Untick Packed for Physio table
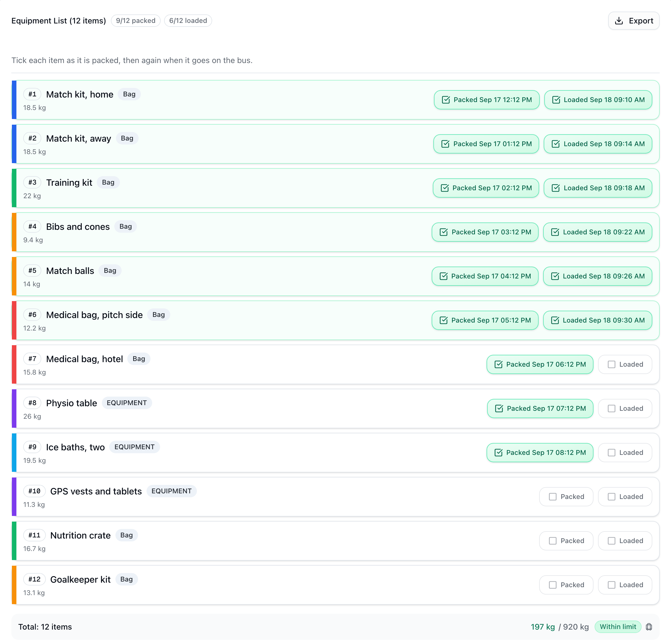Screen dimensions: 671x644 pyautogui.click(x=540, y=409)
